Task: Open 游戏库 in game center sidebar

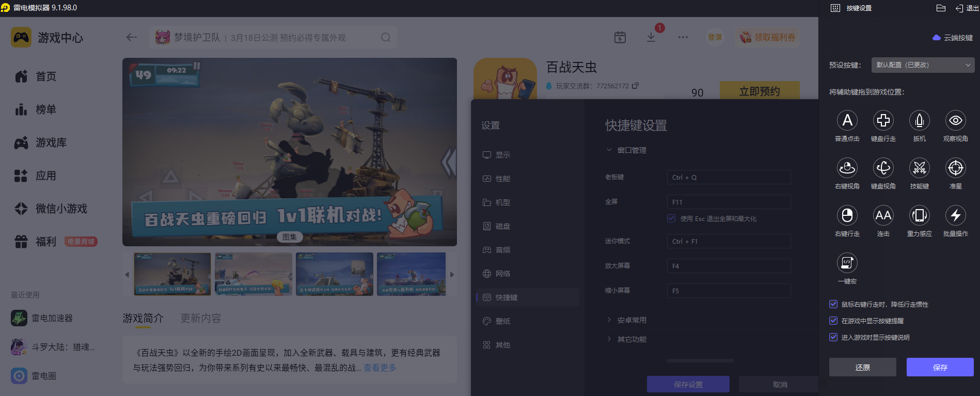Action: (x=41, y=142)
